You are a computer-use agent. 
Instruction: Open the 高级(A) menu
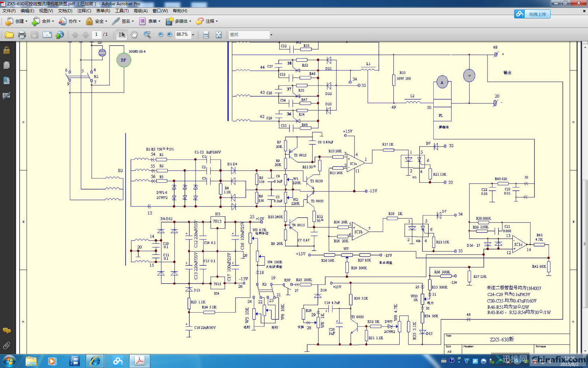point(141,11)
